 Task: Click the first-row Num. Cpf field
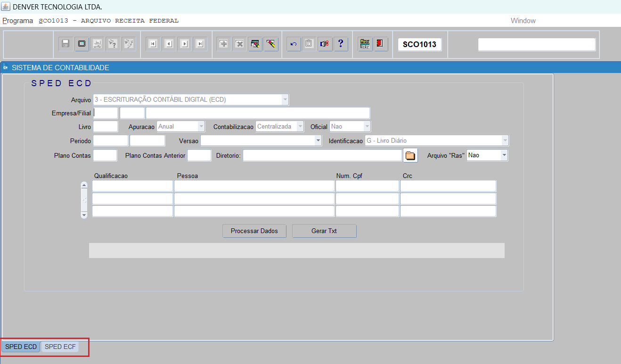368,186
